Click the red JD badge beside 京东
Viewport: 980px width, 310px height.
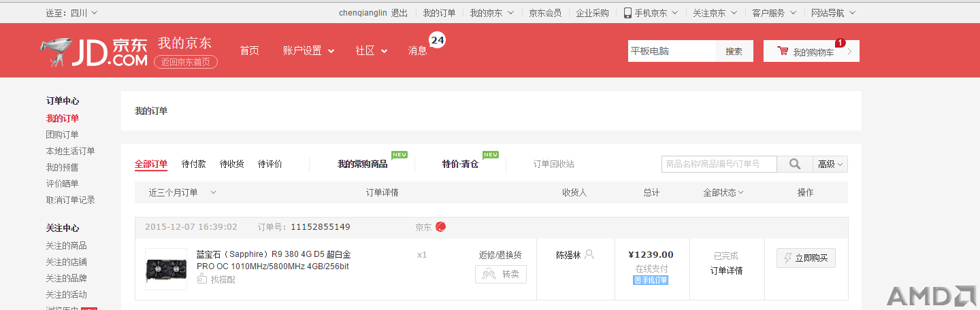tap(441, 227)
